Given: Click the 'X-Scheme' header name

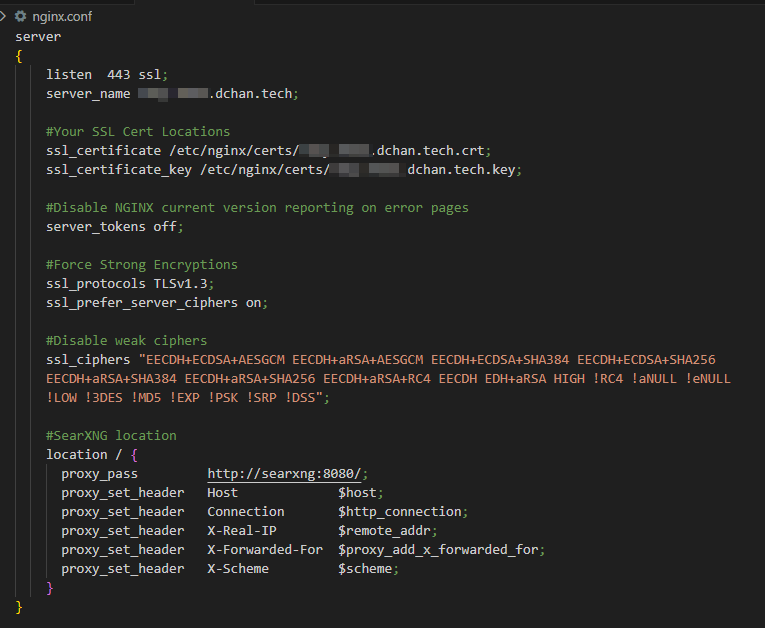Looking at the screenshot, I should click(x=238, y=569).
